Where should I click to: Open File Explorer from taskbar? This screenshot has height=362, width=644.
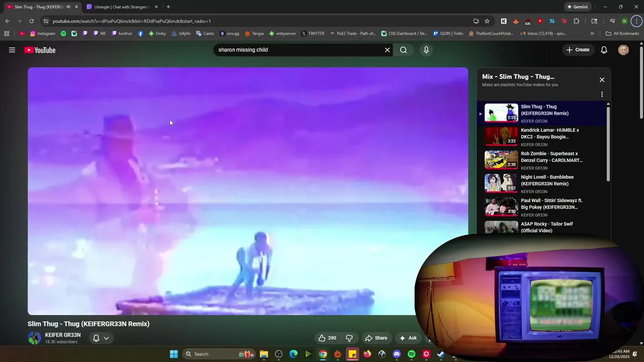pyautogui.click(x=264, y=354)
